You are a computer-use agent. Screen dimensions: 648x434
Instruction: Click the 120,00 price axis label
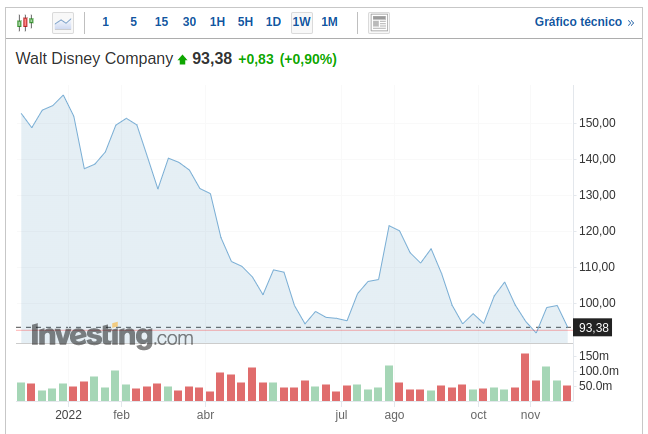[x=597, y=231]
